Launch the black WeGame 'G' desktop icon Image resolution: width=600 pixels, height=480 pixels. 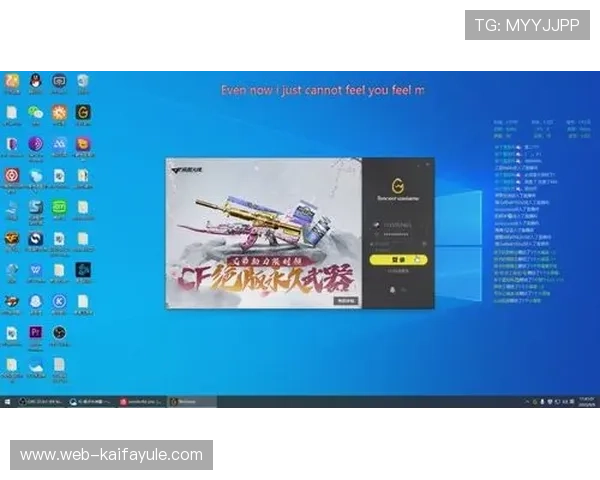tap(83, 113)
